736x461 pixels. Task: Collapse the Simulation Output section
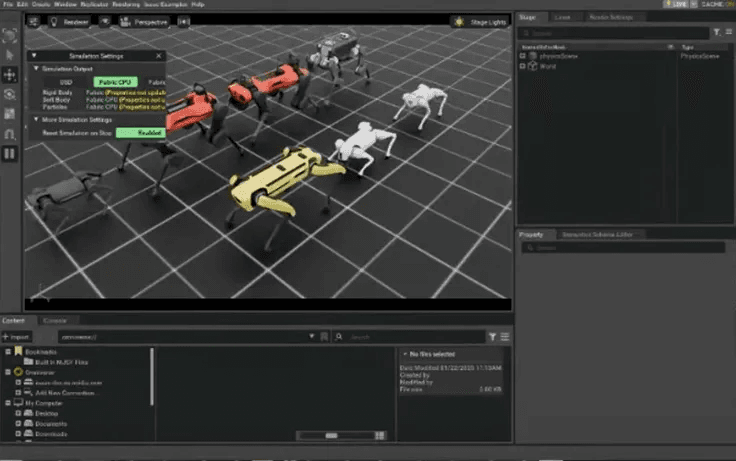coord(35,69)
